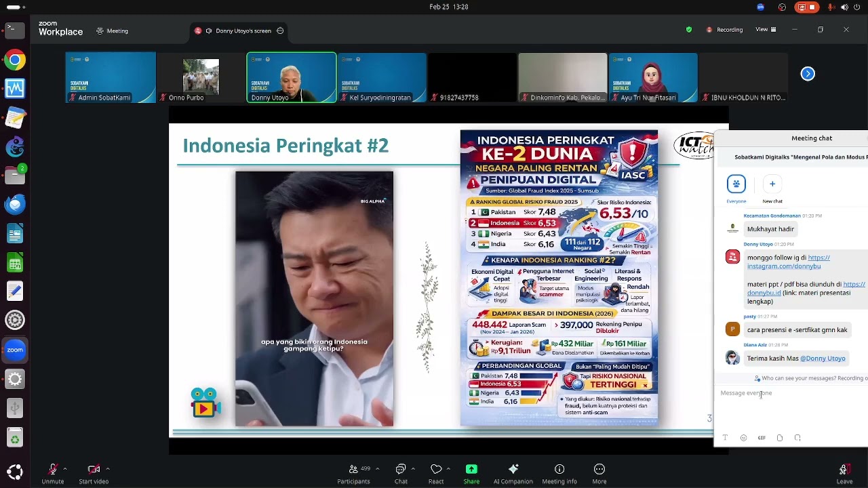Open AI Companion
This screenshot has height=488, width=868.
tap(513, 472)
